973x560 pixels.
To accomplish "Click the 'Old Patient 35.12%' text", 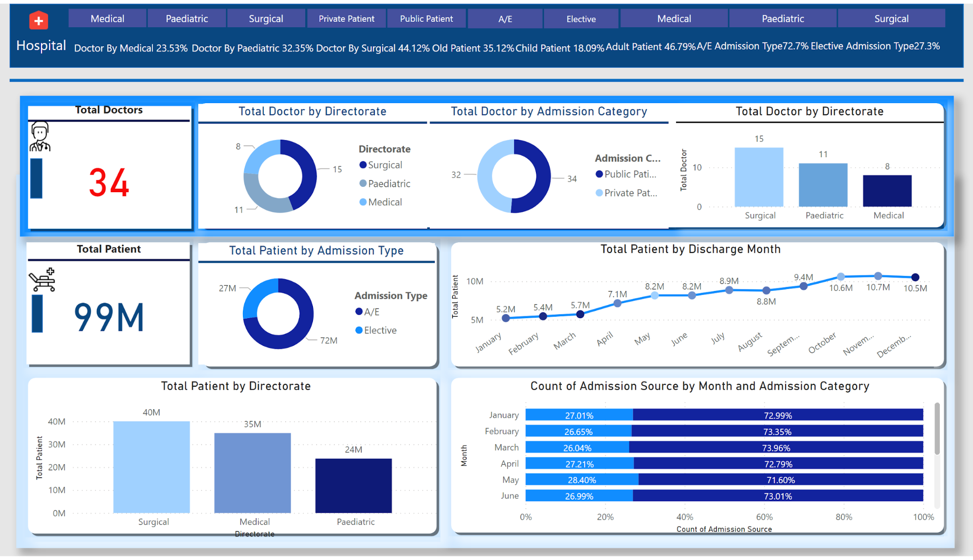I will click(473, 48).
